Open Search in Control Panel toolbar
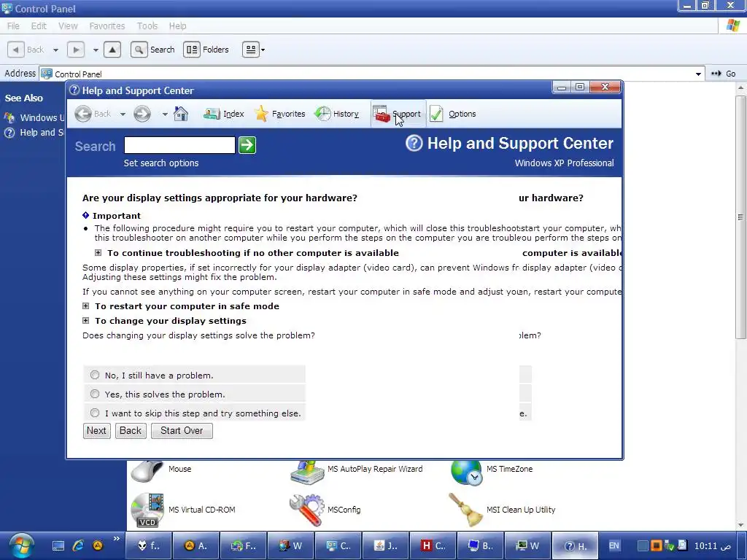 [153, 50]
